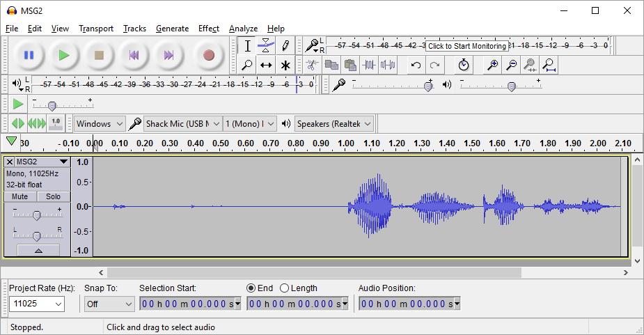Skip to End of the track
Viewport: 644px width, 335px height.
pyautogui.click(x=168, y=55)
